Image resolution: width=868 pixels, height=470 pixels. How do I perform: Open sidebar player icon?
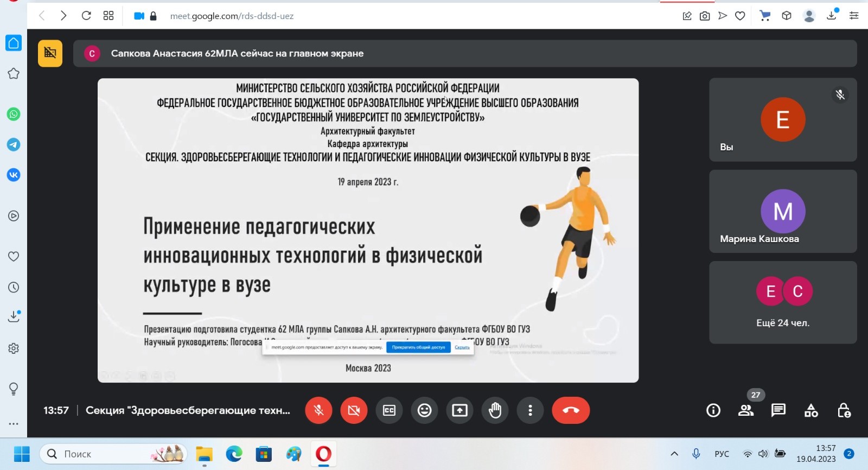pyautogui.click(x=14, y=216)
